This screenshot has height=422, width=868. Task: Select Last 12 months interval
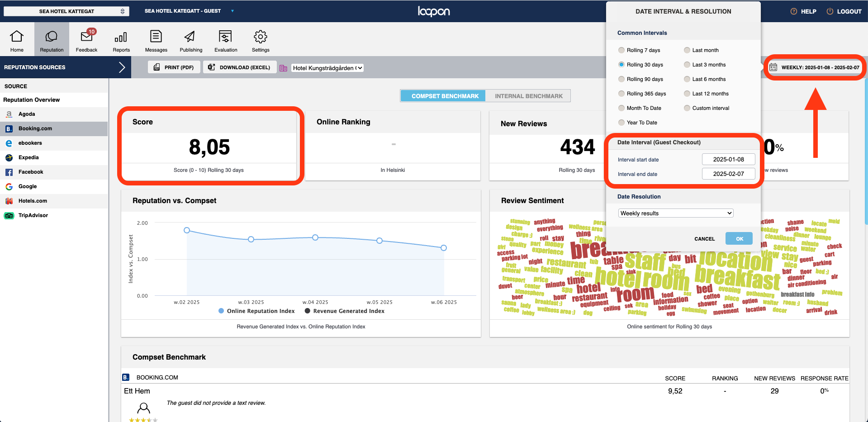pos(687,94)
